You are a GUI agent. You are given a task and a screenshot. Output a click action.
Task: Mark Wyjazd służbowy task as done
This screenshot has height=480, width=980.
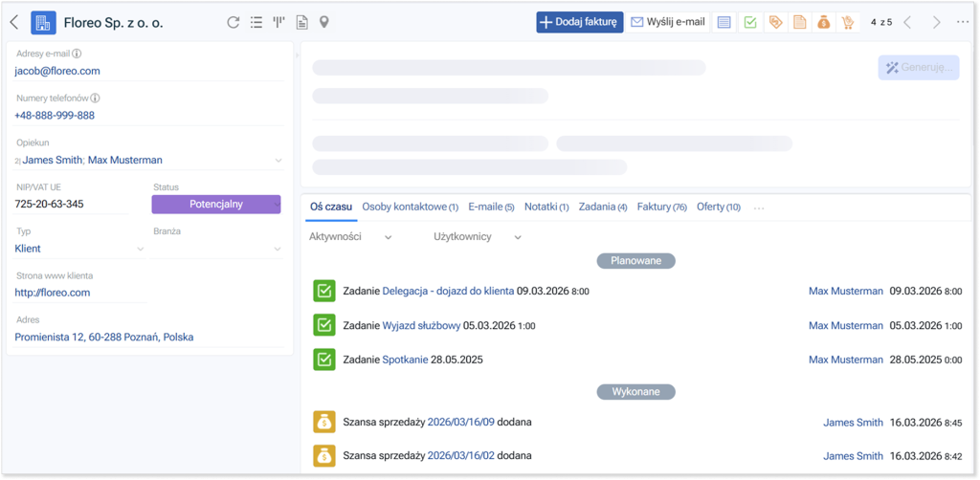pyautogui.click(x=323, y=325)
